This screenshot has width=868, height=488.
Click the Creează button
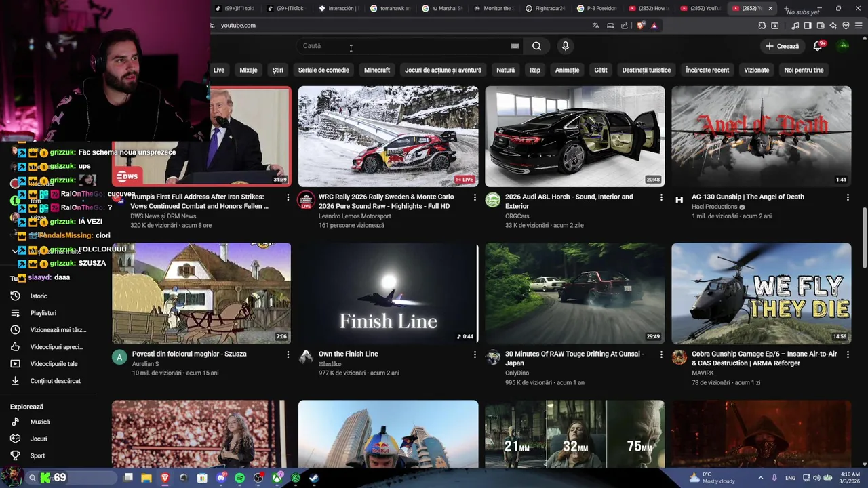pos(782,46)
